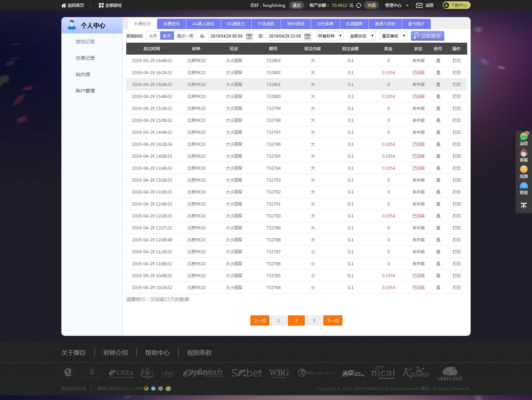Click the 立即查询 search button
The width and height of the screenshot is (532, 400).
[427, 36]
